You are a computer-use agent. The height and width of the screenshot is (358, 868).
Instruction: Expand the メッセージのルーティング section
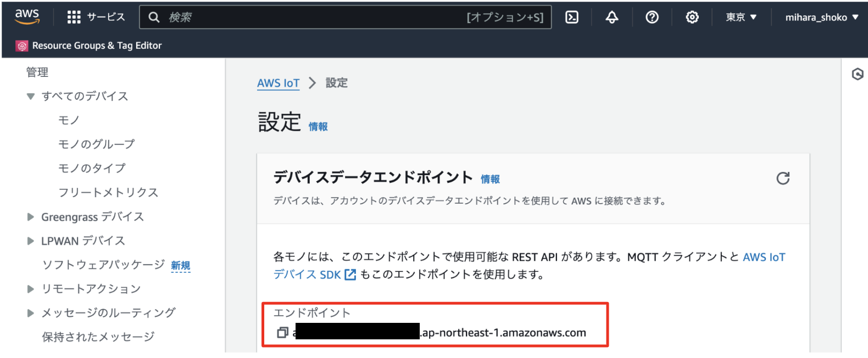click(x=31, y=313)
